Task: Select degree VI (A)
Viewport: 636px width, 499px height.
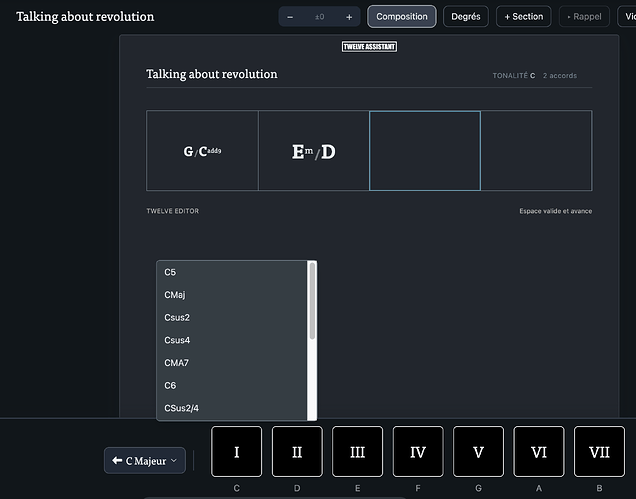Action: pyautogui.click(x=539, y=452)
